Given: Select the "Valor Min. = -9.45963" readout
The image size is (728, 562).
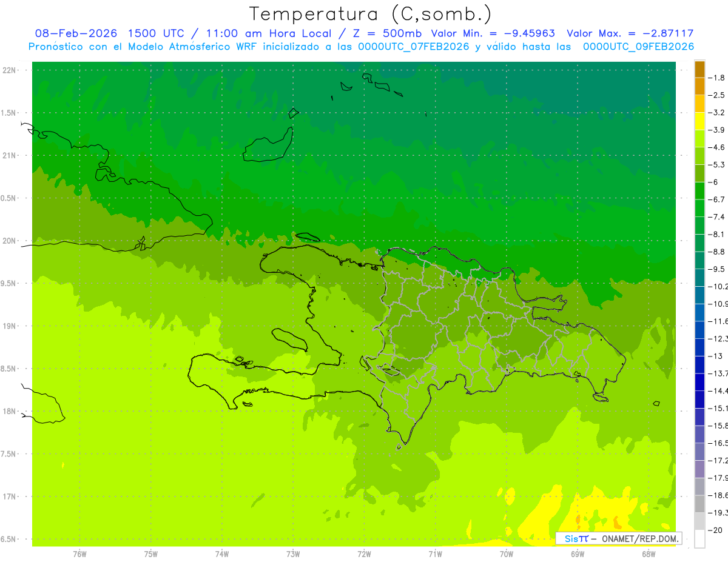Looking at the screenshot, I should (493, 33).
